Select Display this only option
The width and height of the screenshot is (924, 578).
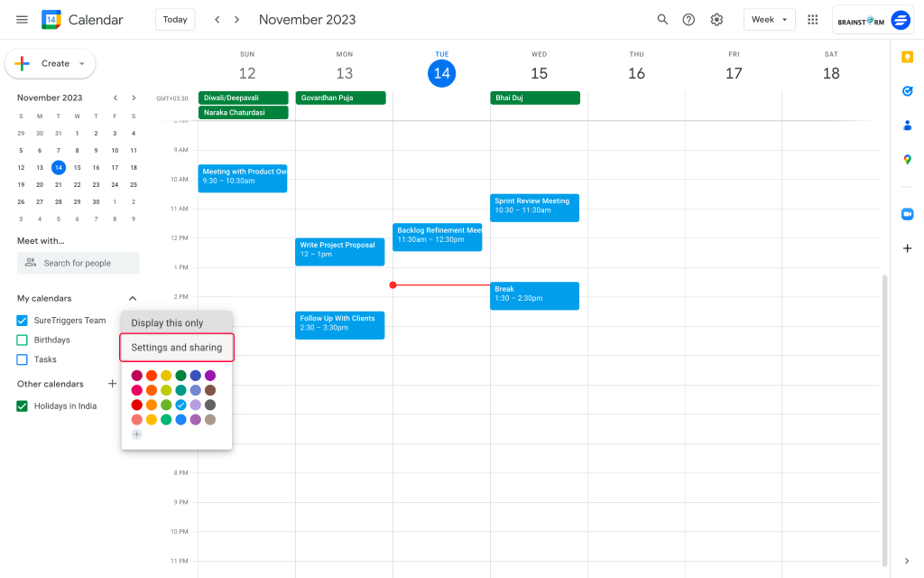pyautogui.click(x=176, y=322)
